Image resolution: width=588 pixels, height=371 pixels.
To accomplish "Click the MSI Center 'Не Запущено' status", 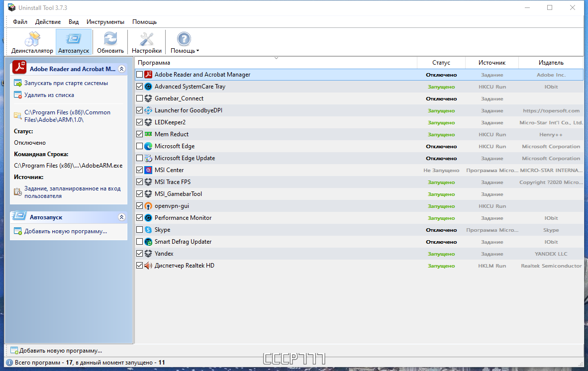I will click(441, 170).
